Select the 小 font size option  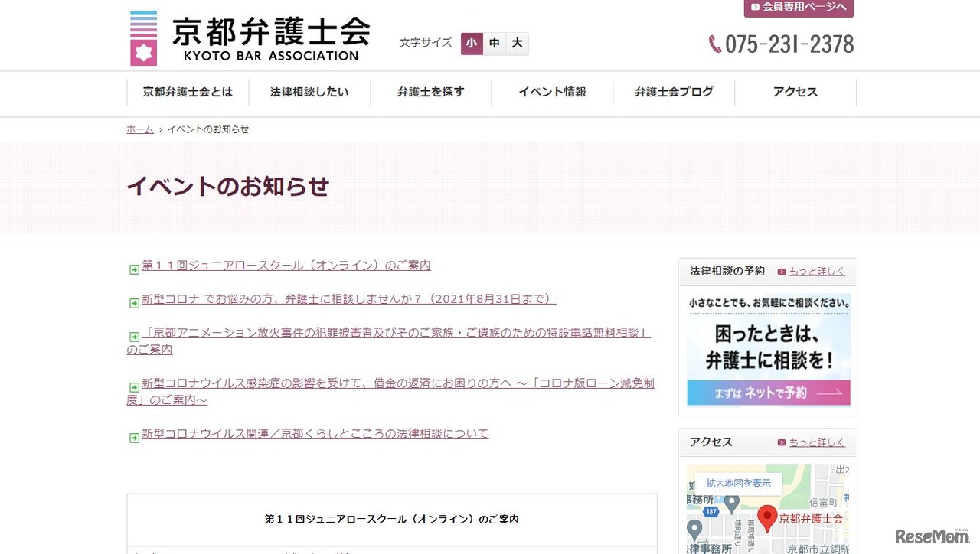[472, 44]
